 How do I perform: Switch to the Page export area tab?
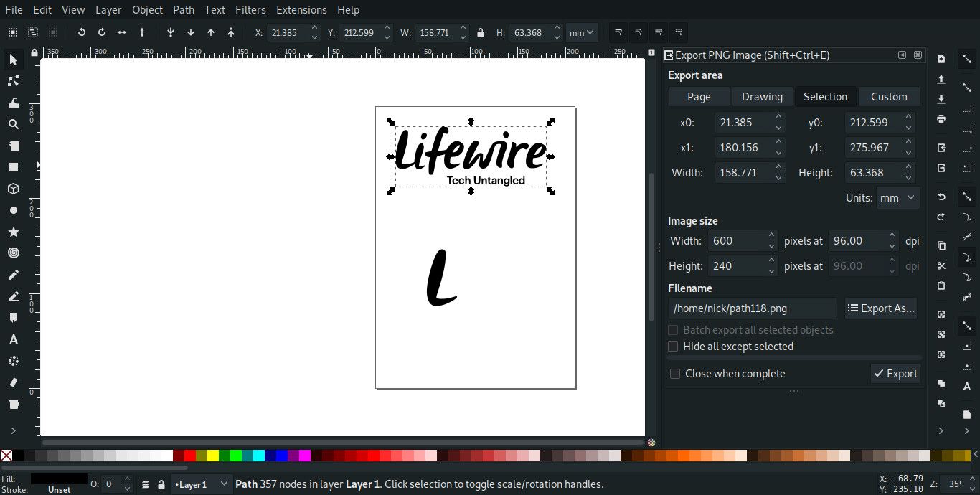(698, 96)
